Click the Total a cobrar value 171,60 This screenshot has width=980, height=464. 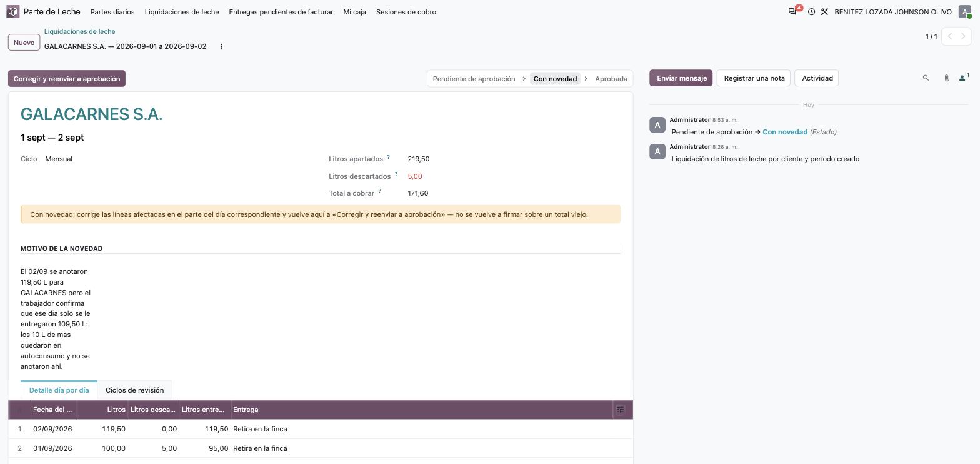tap(418, 193)
